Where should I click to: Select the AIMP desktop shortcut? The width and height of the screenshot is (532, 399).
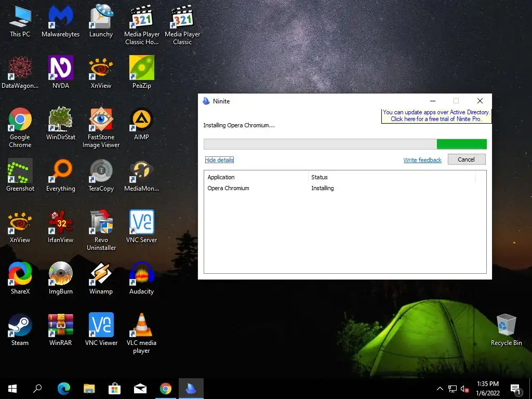tap(141, 124)
